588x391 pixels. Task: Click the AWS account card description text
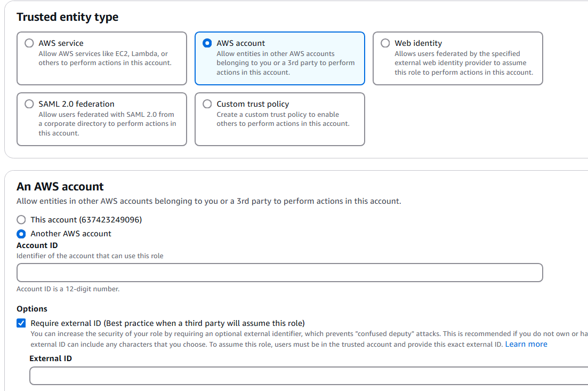point(285,63)
